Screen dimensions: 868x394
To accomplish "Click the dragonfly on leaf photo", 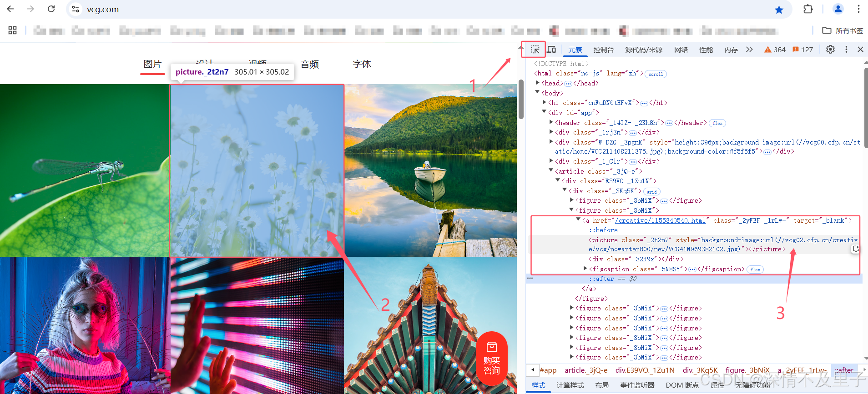I will [x=85, y=170].
